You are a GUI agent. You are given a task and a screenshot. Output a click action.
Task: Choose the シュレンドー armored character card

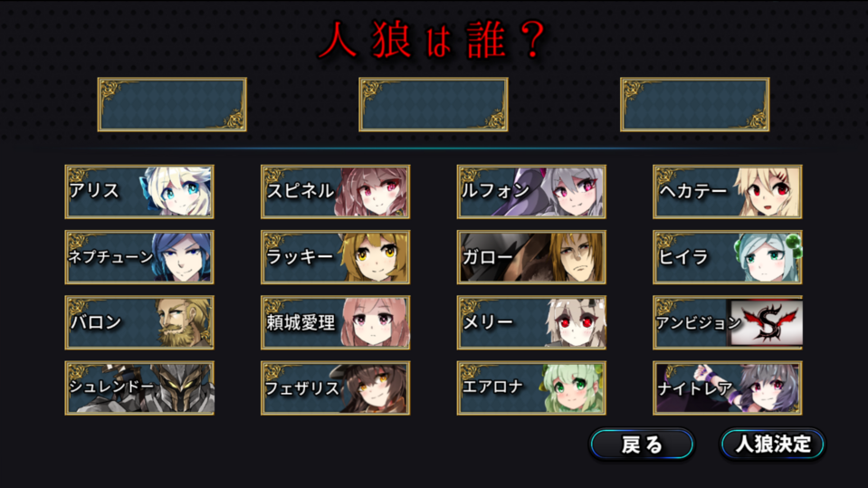coord(139,388)
